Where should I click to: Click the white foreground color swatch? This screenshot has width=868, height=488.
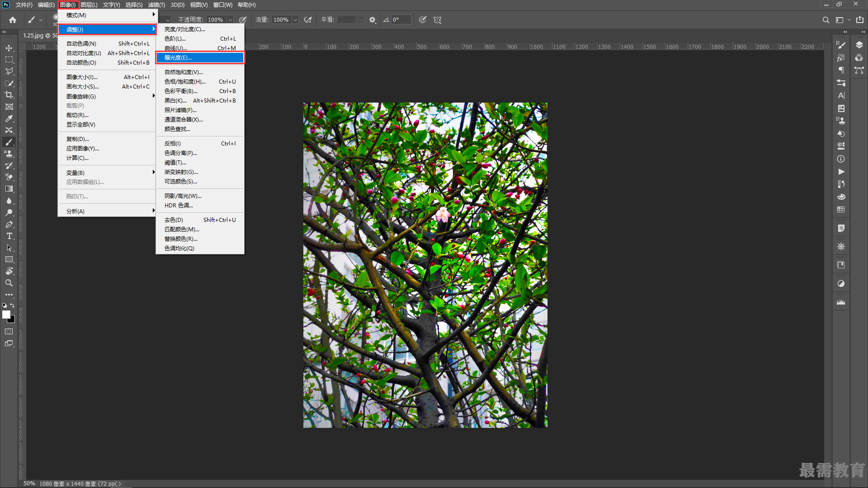pyautogui.click(x=6, y=314)
